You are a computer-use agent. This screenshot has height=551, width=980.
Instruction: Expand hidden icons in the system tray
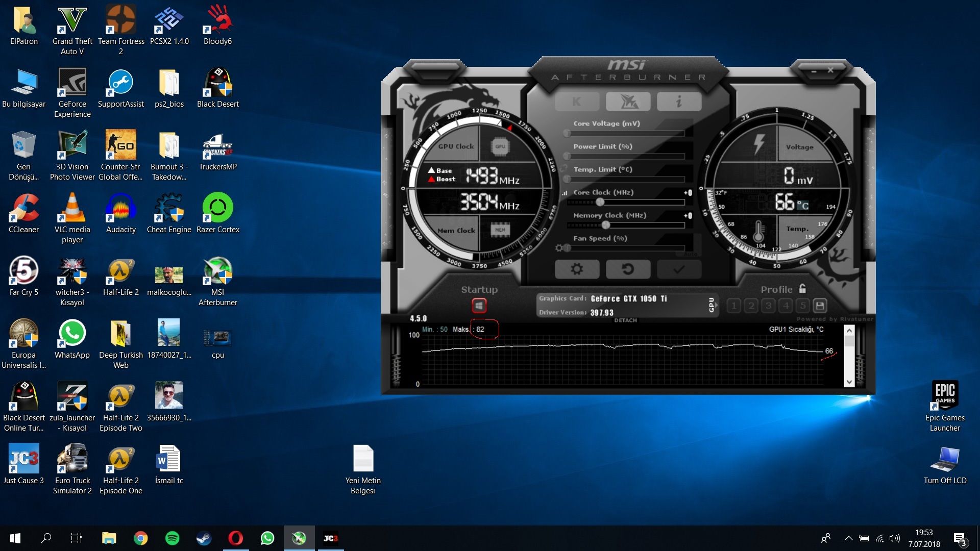click(x=849, y=538)
